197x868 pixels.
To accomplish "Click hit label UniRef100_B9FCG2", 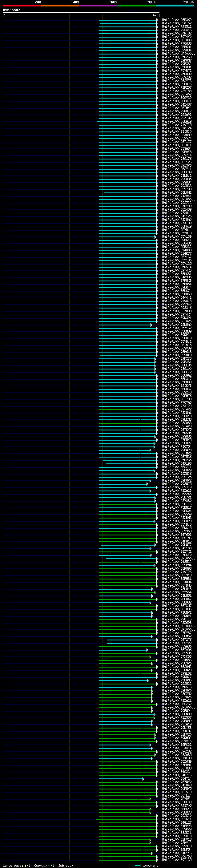I will coord(177,745).
